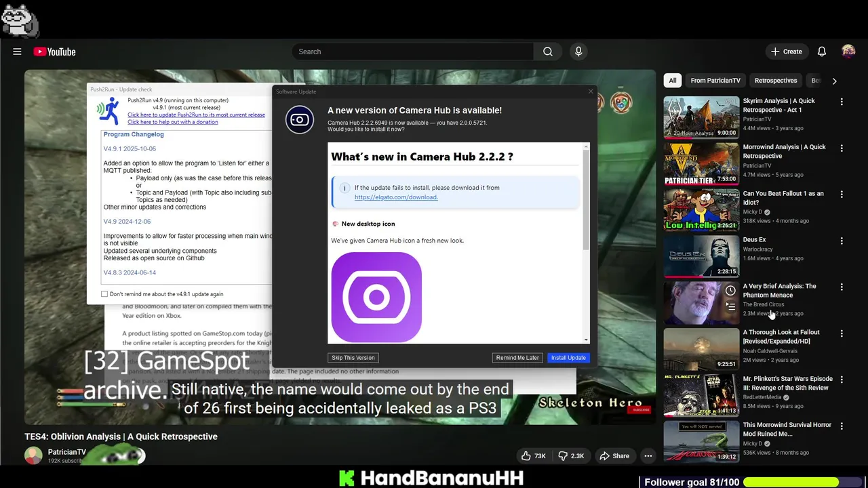This screenshot has height=488, width=868.
Task: Close the Software Update dialog
Action: (590, 91)
